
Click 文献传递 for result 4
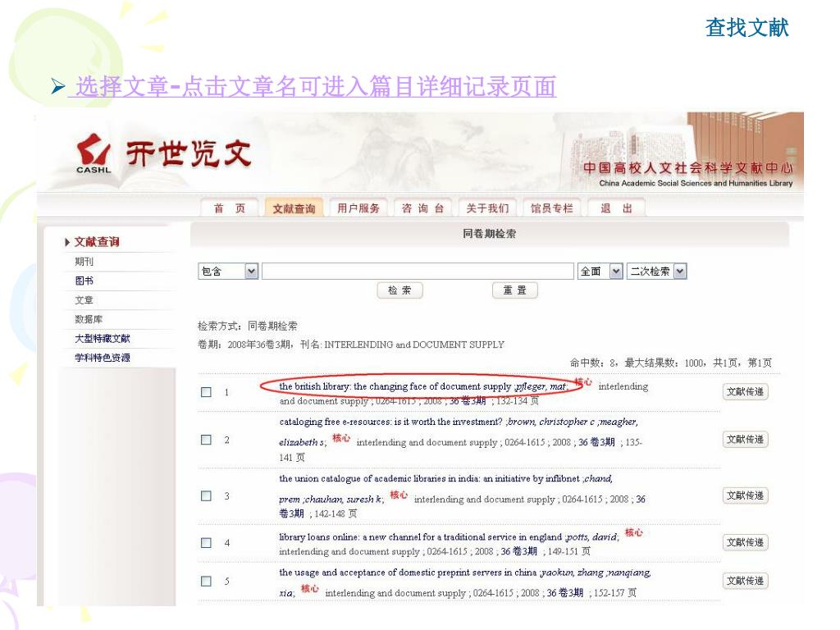[x=745, y=543]
